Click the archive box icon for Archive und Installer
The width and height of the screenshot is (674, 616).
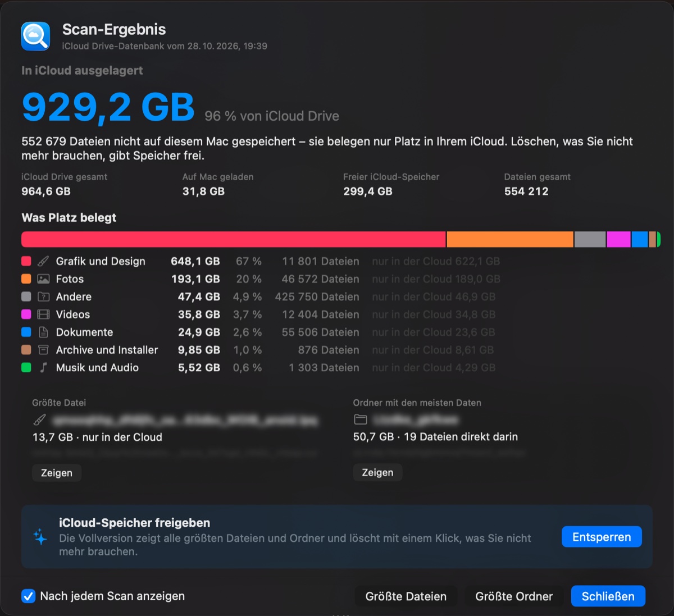coord(43,350)
